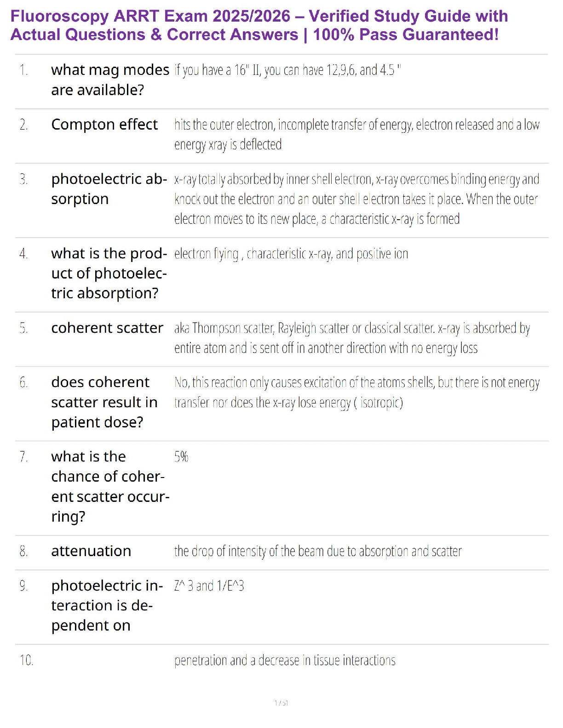Click the purple Fluoroscopy ARRT Exam title
This screenshot has width=563, height=728.
point(259,25)
